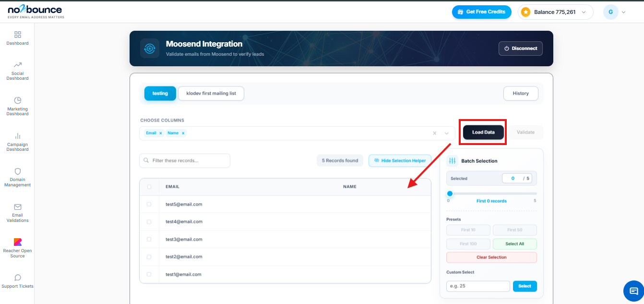Open the History view

521,93
